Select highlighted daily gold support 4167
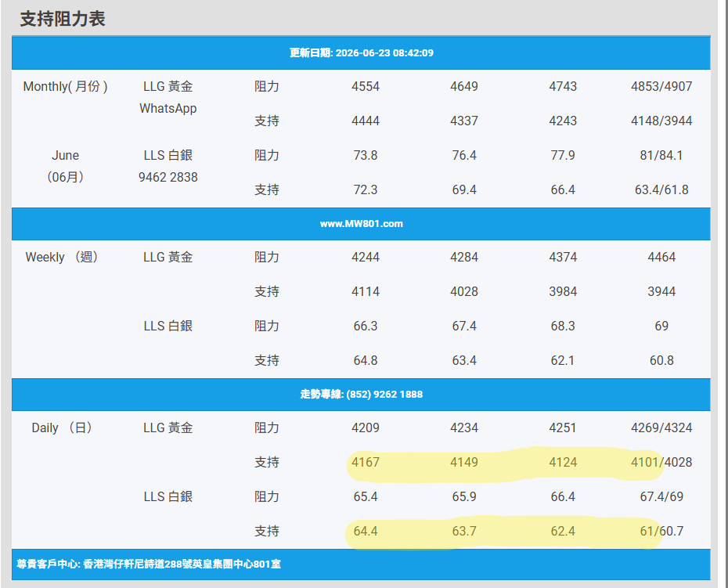Screen dimensions: 728x588 click(x=366, y=462)
